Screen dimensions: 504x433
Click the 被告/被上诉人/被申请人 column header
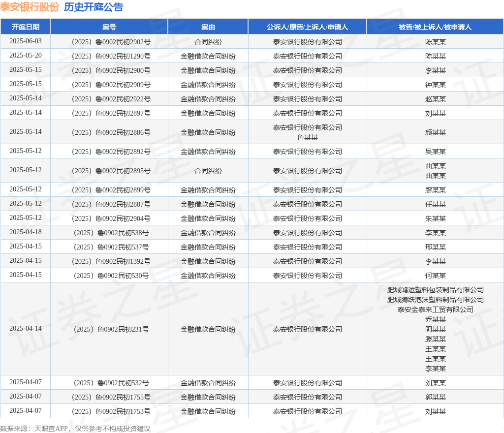(435, 27)
